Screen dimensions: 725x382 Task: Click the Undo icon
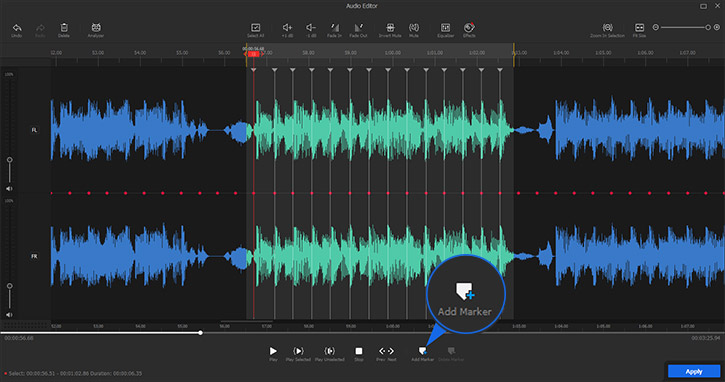coord(17,28)
